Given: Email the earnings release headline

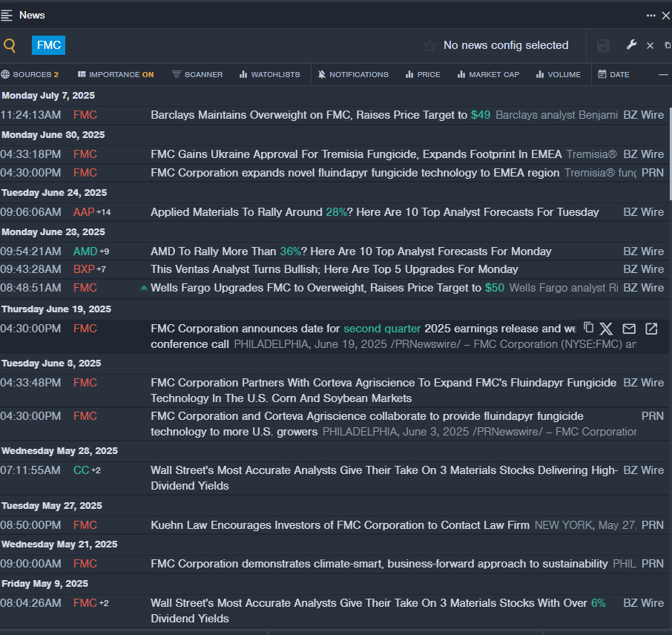Looking at the screenshot, I should click(629, 329).
